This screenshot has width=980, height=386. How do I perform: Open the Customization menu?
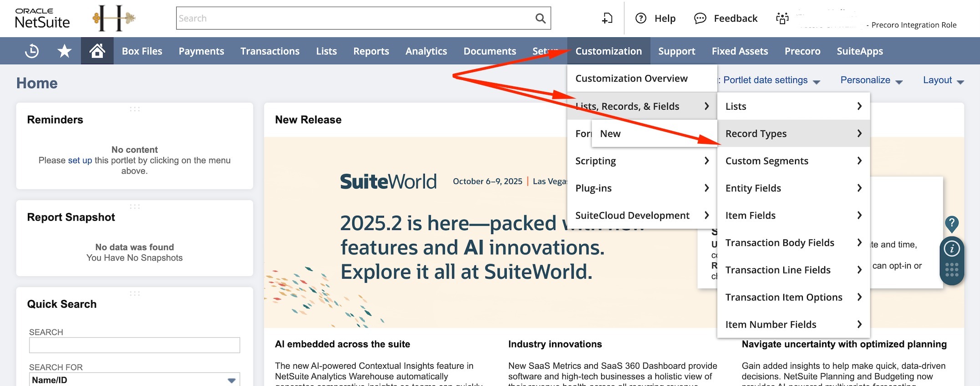(x=608, y=51)
